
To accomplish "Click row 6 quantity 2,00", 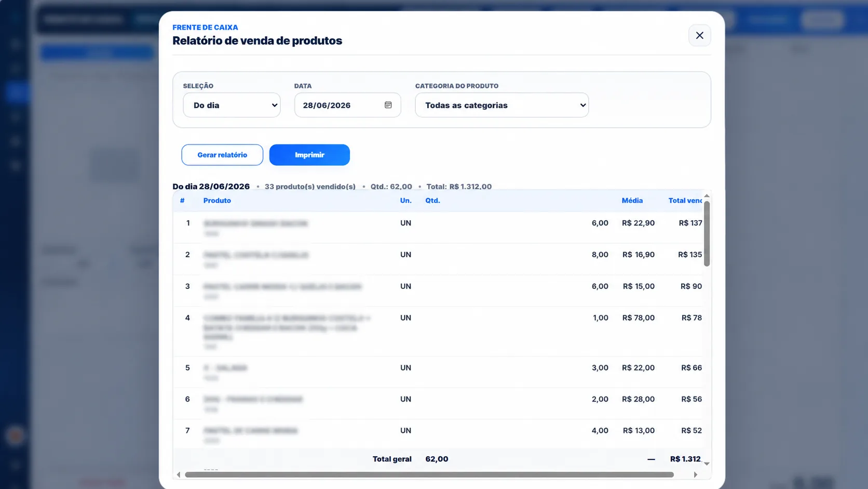I will coord(600,400).
